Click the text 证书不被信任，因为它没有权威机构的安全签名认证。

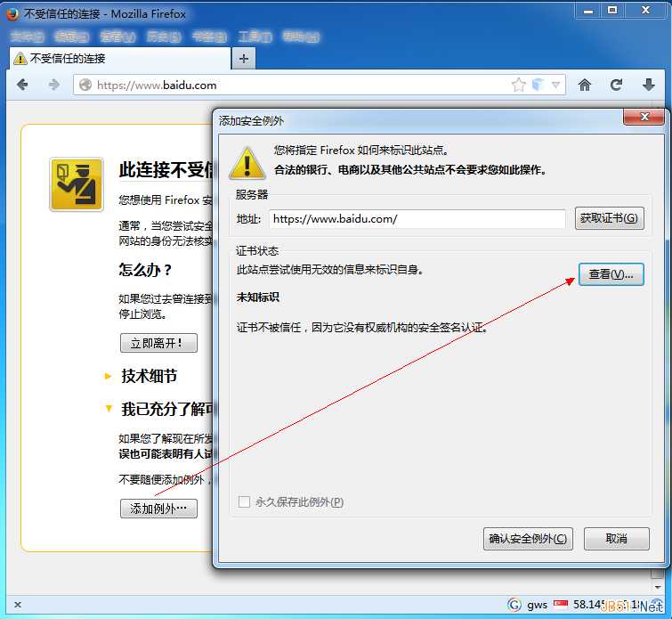(362, 328)
